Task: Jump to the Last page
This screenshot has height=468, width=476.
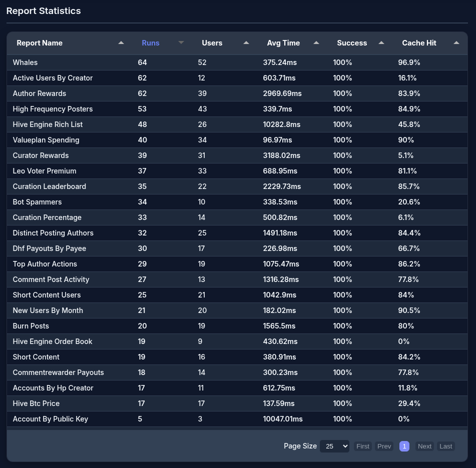Action: point(446,446)
